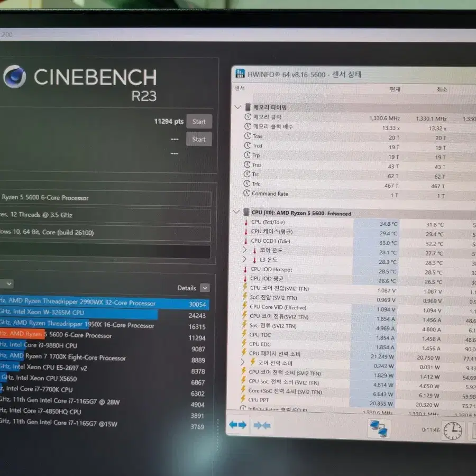Click the 34.8 °C current value for CPU (Tctl/Tdie)
This screenshot has height=476, width=476.
(388, 224)
